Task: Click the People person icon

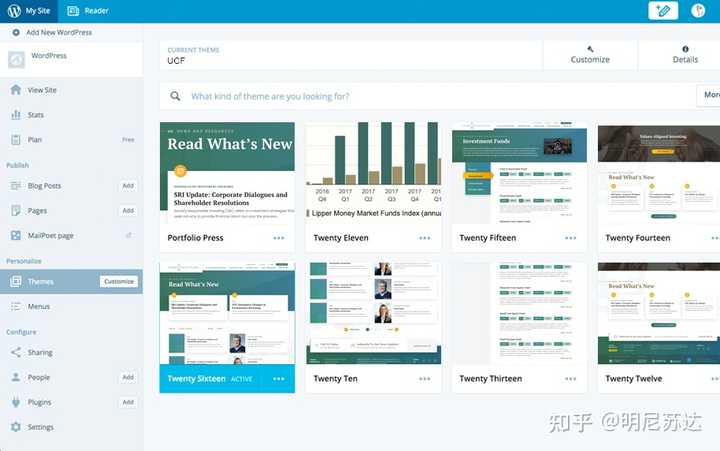Action: [x=16, y=377]
